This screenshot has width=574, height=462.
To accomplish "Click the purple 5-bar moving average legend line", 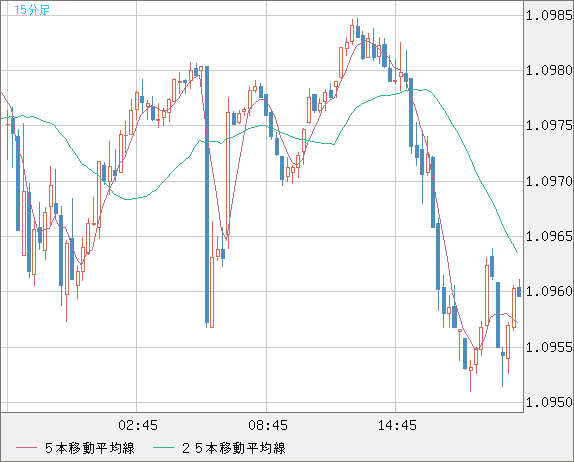I will click(x=26, y=448).
